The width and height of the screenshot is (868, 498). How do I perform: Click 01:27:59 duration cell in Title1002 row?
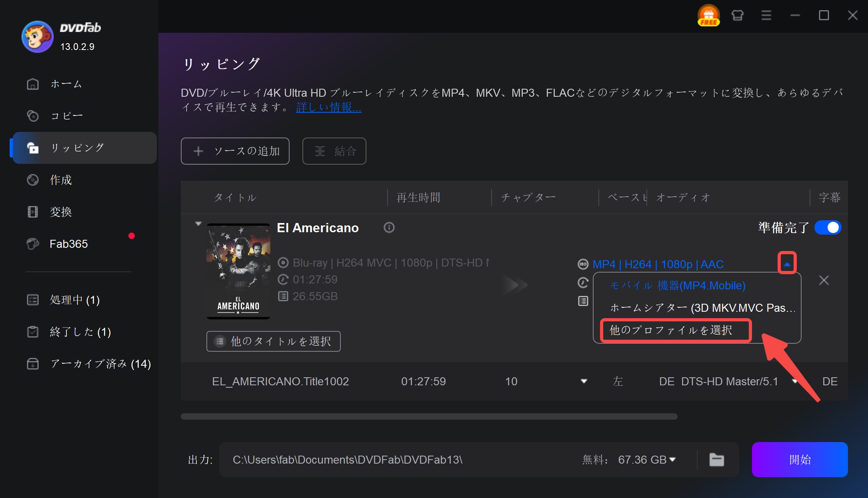423,381
